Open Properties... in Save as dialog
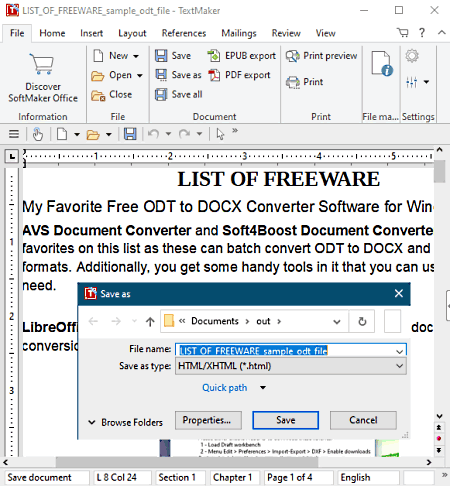This screenshot has width=450, height=486. (x=208, y=420)
